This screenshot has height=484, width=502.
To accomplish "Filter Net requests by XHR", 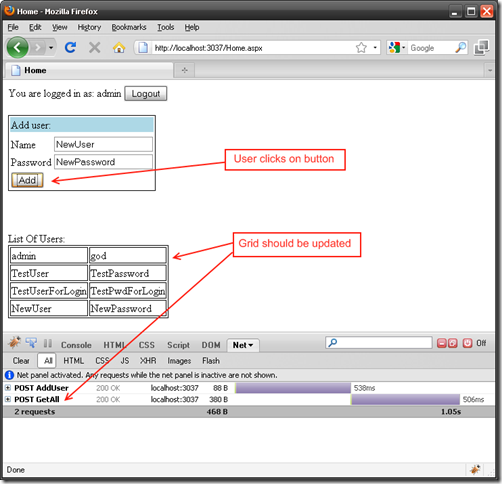I will [148, 361].
